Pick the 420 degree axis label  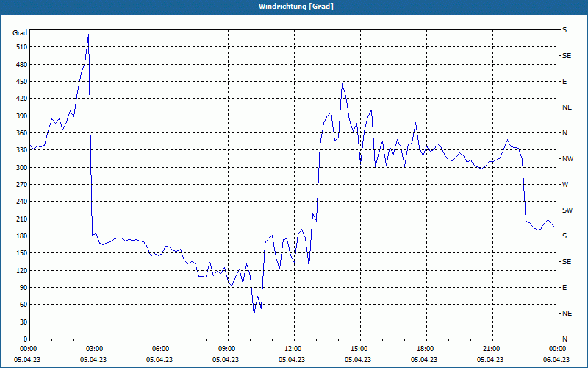pyautogui.click(x=22, y=99)
